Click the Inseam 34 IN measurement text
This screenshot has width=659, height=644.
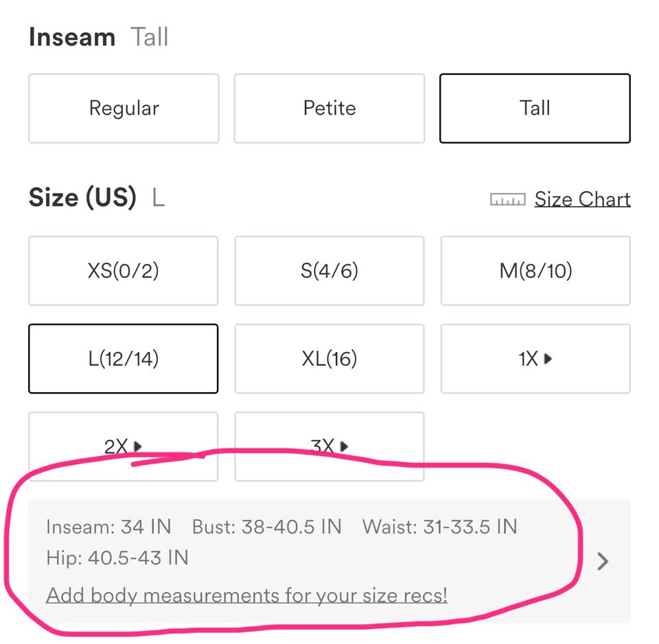[x=108, y=527]
